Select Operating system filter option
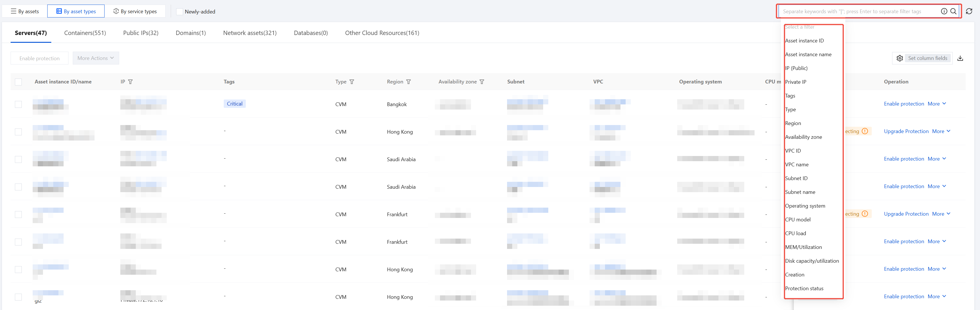 click(805, 206)
